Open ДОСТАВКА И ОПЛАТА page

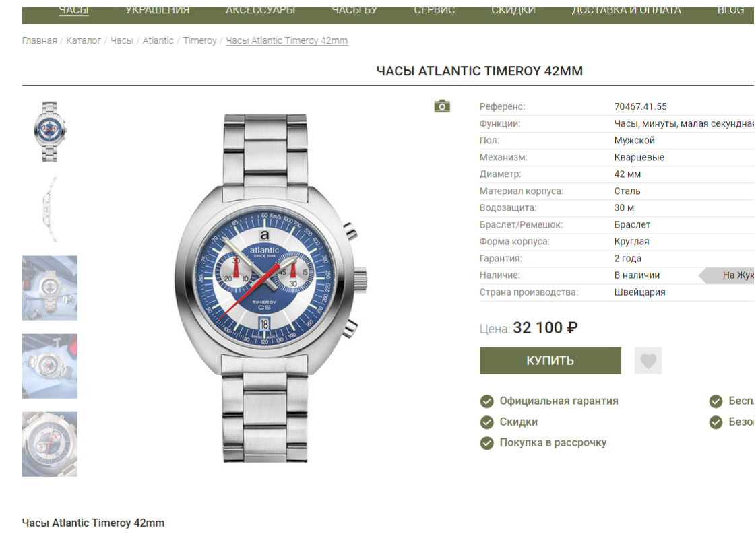point(627,11)
